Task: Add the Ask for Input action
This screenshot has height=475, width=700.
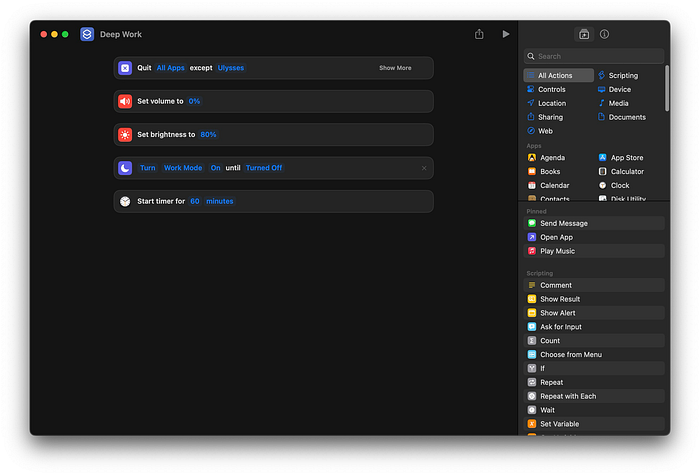Action: (x=594, y=327)
